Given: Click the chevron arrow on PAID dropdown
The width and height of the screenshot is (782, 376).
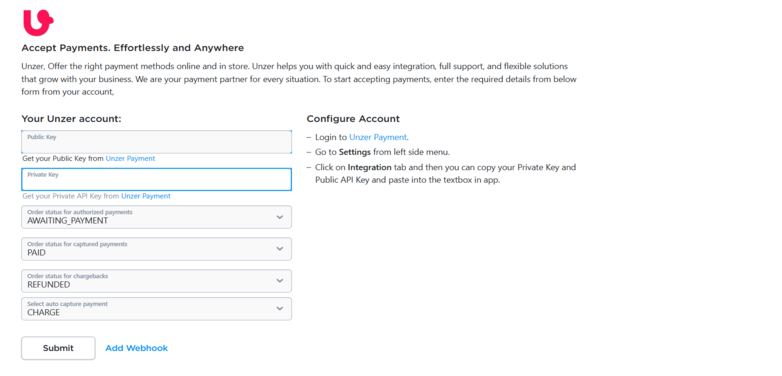Looking at the screenshot, I should pos(280,249).
